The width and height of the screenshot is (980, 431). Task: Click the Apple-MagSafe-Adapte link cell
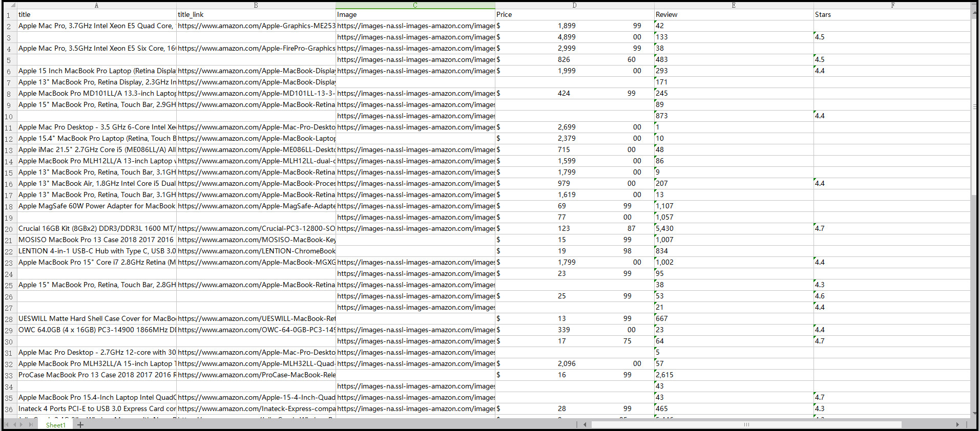256,206
